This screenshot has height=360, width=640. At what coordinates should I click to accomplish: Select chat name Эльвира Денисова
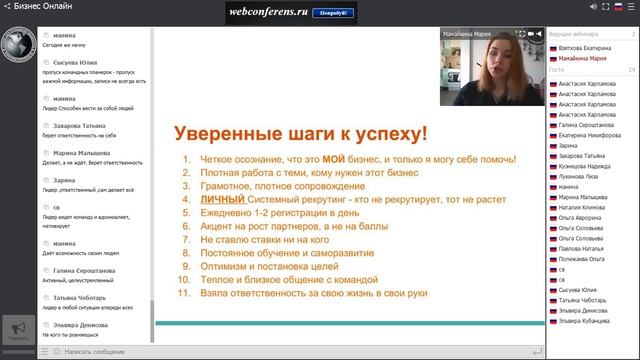tap(80, 325)
